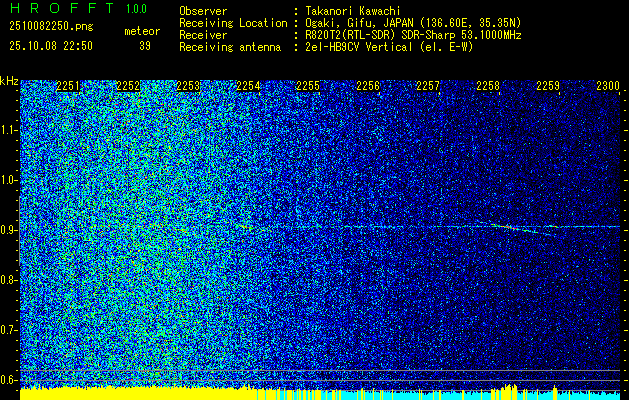Click location text Ogaki, Gifu, JAPAN
The image size is (629, 400).
(359, 23)
